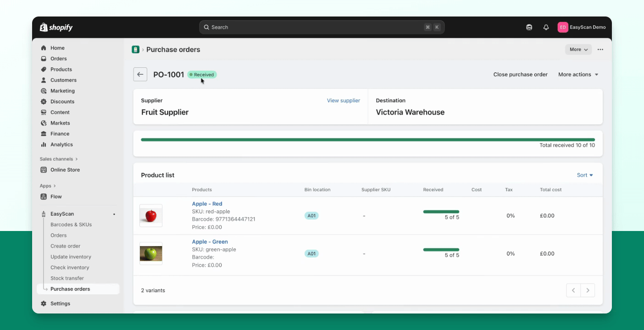Click the green apple thumbnail

tap(151, 253)
